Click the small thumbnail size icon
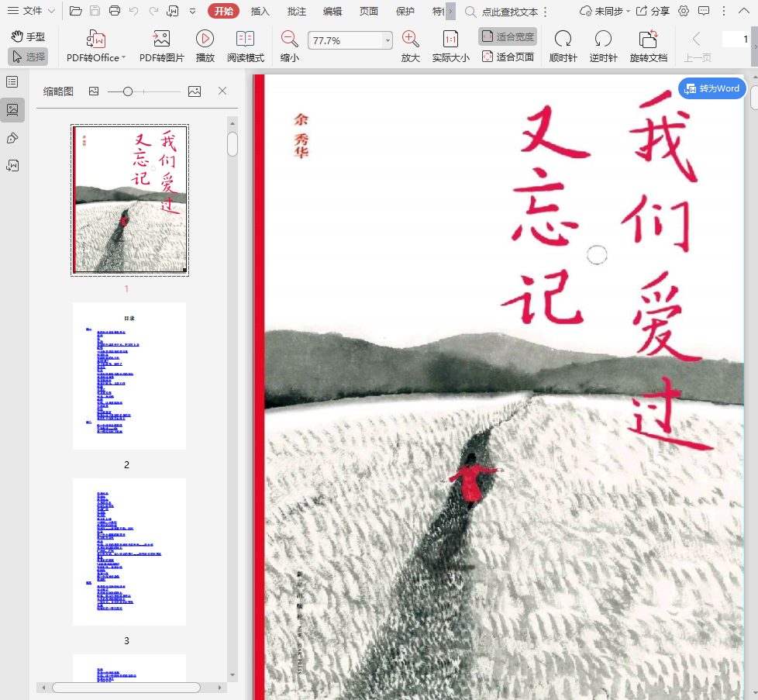 tap(94, 91)
